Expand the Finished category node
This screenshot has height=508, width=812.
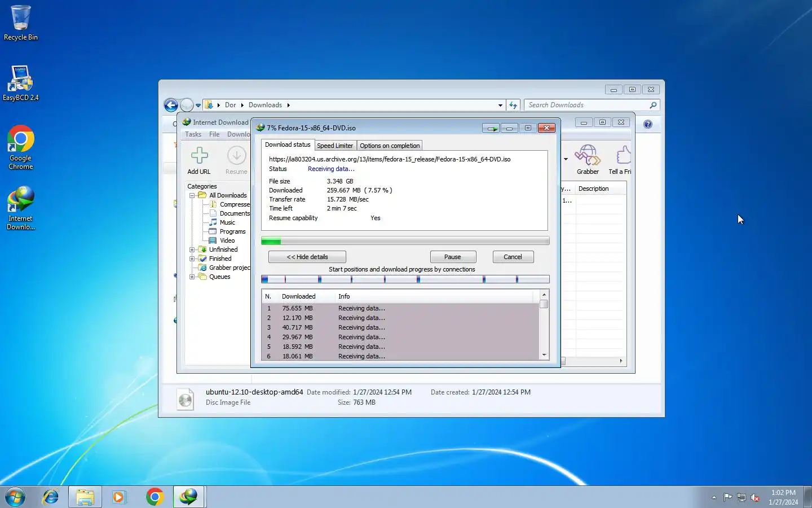click(192, 259)
